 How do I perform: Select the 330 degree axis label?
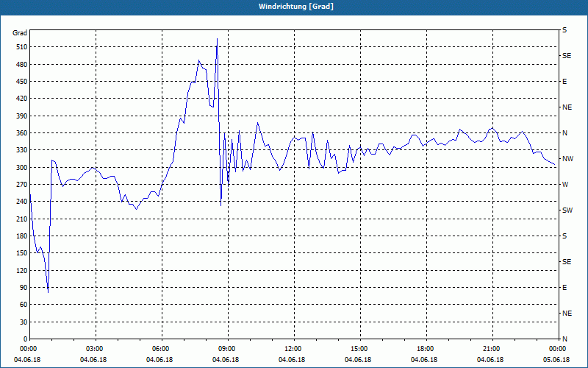[x=22, y=150]
